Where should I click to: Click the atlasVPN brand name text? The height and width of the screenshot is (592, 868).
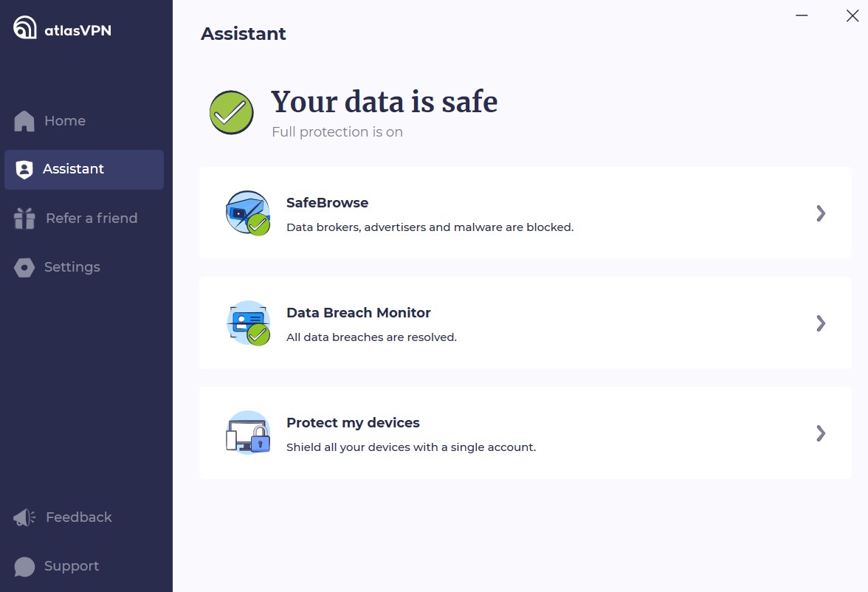tap(77, 30)
